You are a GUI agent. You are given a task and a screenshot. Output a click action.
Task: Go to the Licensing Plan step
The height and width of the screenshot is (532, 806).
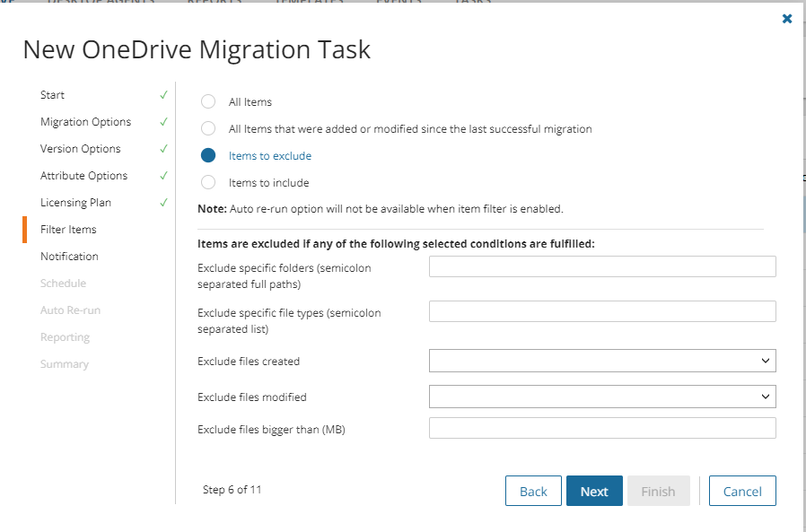pos(75,203)
